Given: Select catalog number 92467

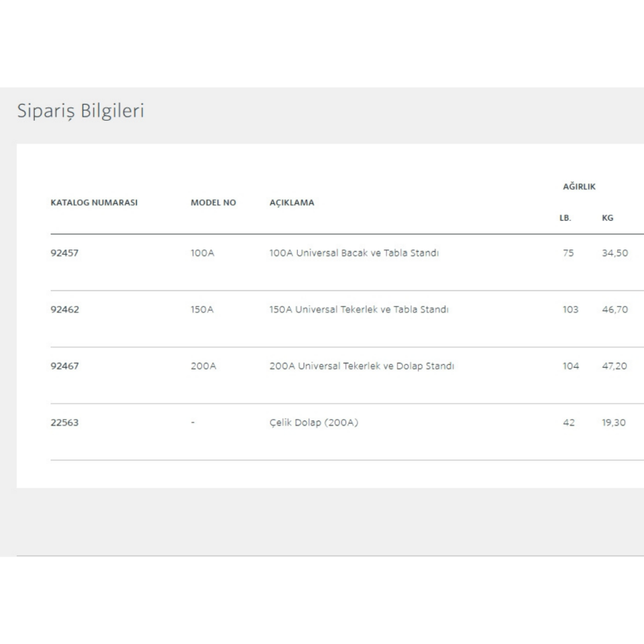Looking at the screenshot, I should click(64, 366).
